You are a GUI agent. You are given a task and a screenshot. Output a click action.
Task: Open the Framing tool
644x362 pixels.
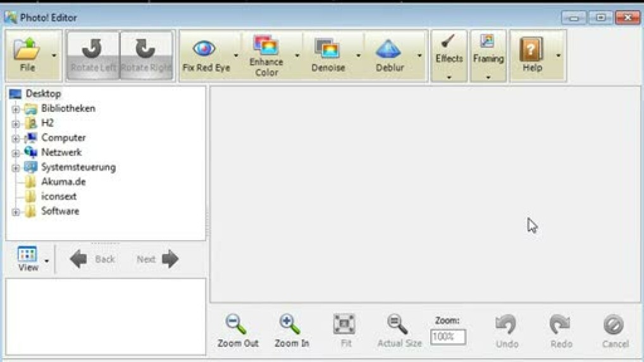[488, 42]
